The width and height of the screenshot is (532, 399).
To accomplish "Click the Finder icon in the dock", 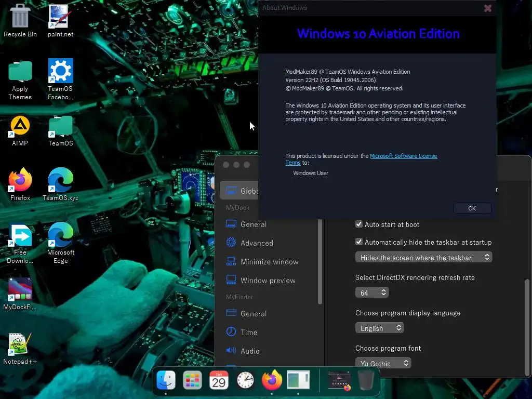I will pyautogui.click(x=166, y=380).
